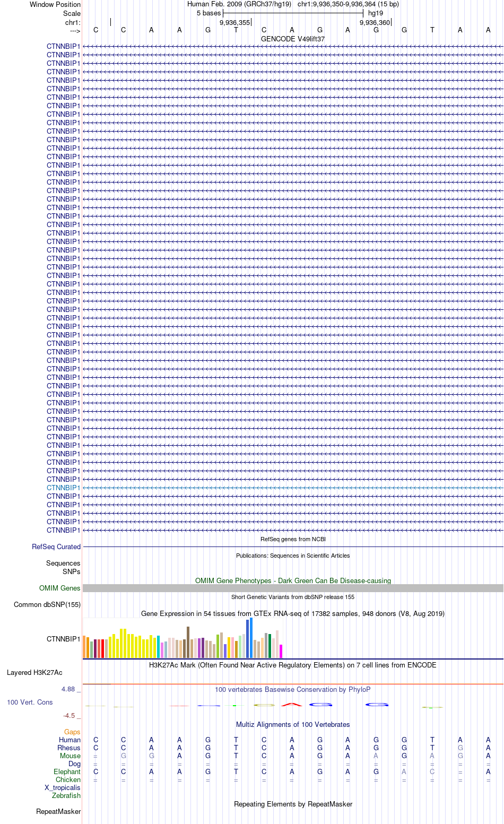Click the '5 bases' scale bar text
This screenshot has width=504, height=824.
pyautogui.click(x=208, y=13)
